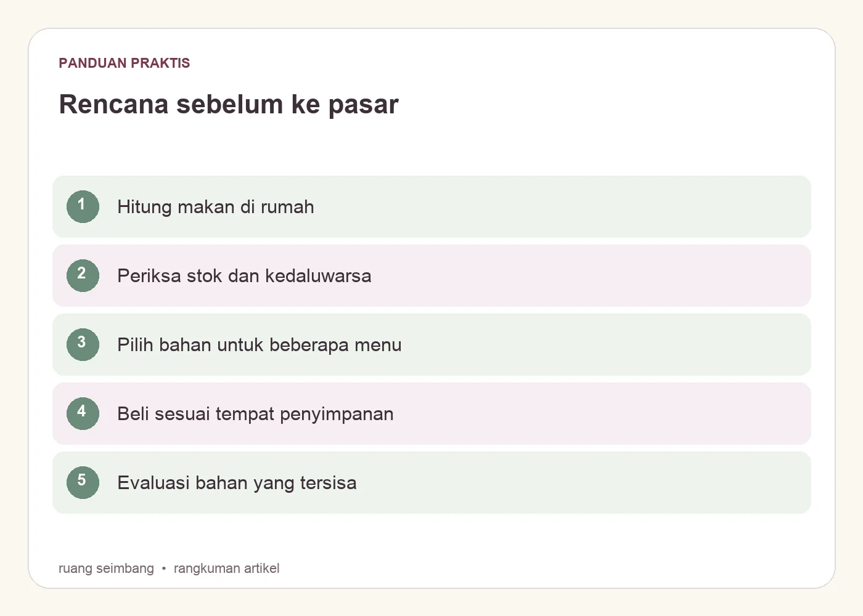The image size is (863, 616).
Task: Select "Pilih bahan untuk beberapa menu" text
Action: pyautogui.click(x=260, y=345)
